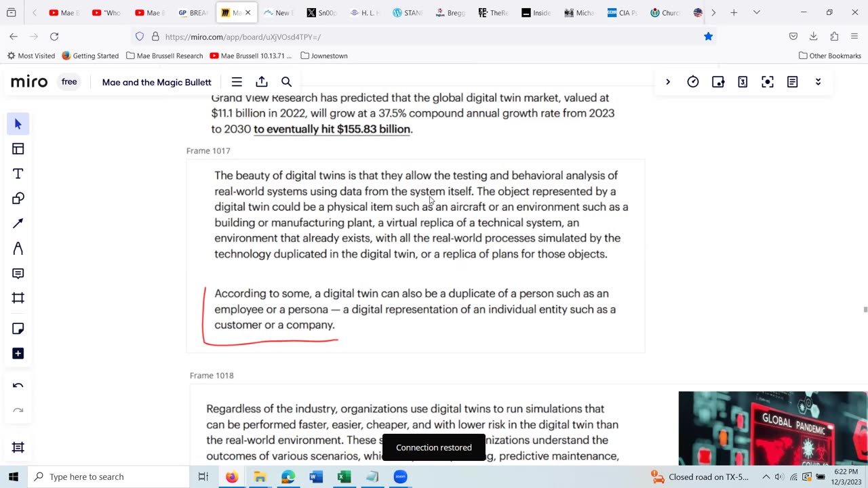Select the Text tool
Viewport: 868px width, 488px height.
click(18, 174)
